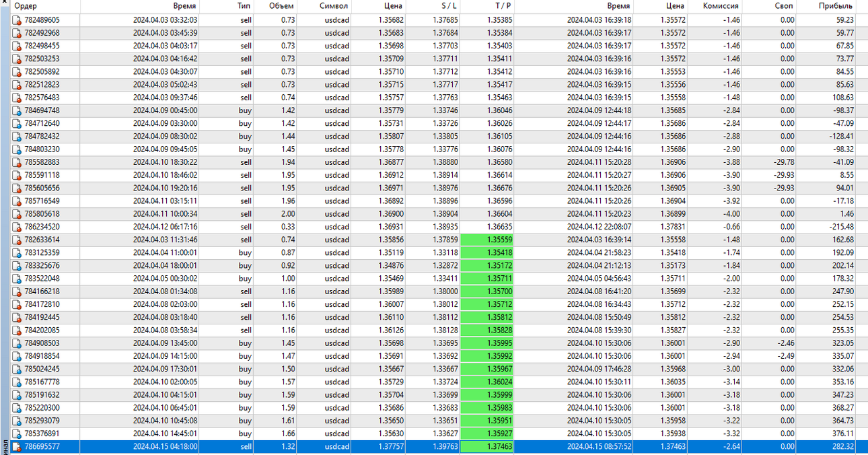Click swap value -29.78
The height and width of the screenshot is (455, 868).
pos(783,162)
